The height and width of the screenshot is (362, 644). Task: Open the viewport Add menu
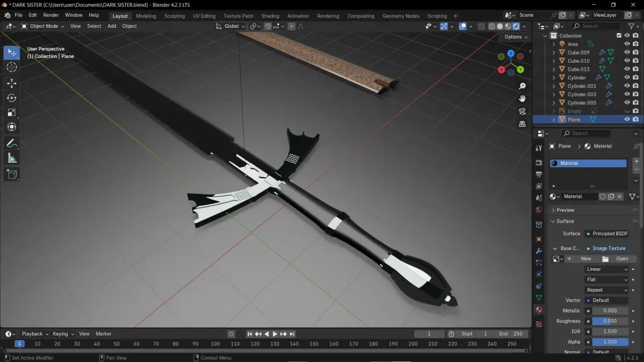tap(112, 26)
